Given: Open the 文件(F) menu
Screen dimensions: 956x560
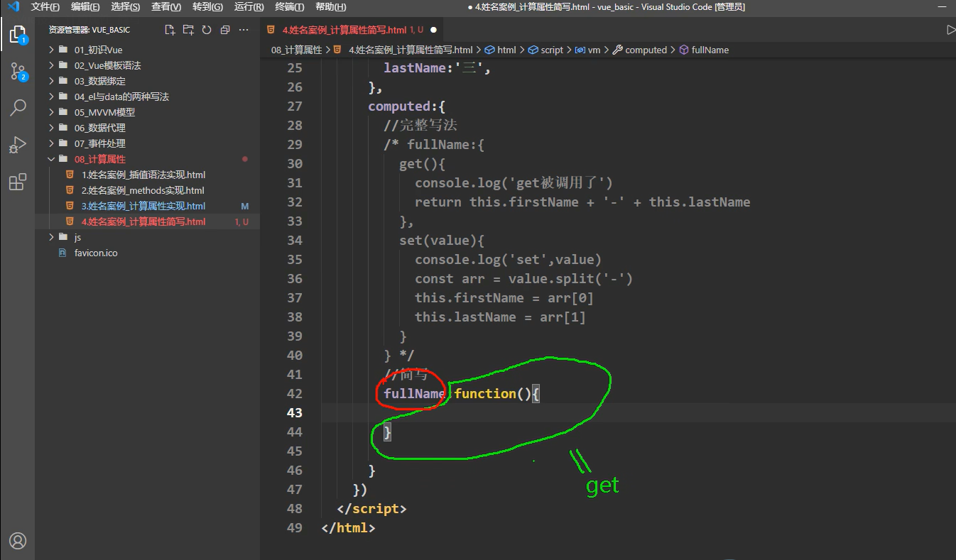Looking at the screenshot, I should click(45, 6).
